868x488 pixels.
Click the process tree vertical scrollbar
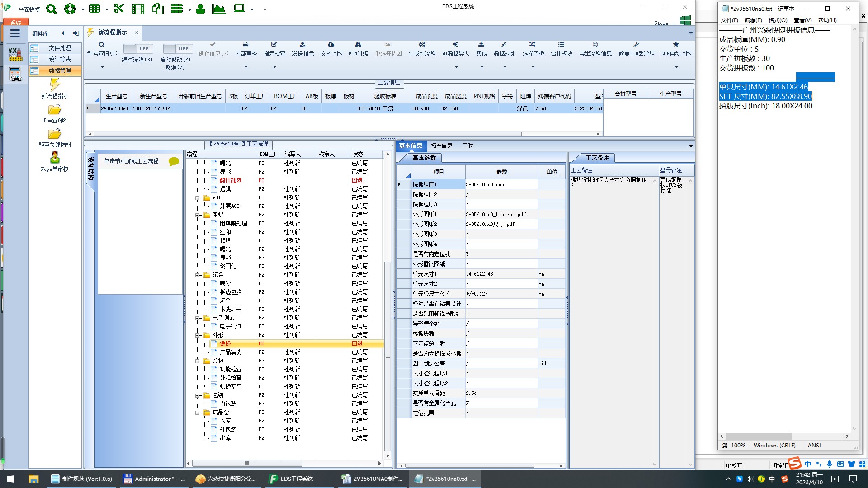point(387,356)
